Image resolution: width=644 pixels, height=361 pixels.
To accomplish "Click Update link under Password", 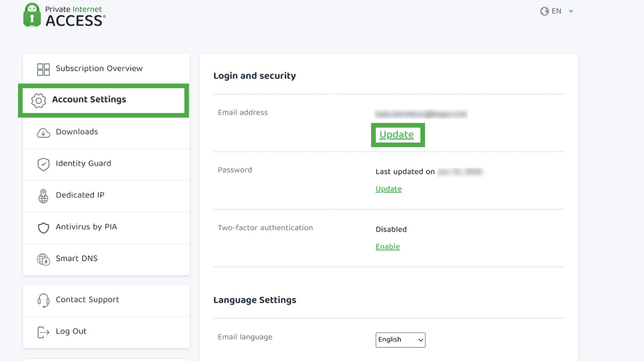I will click(389, 189).
